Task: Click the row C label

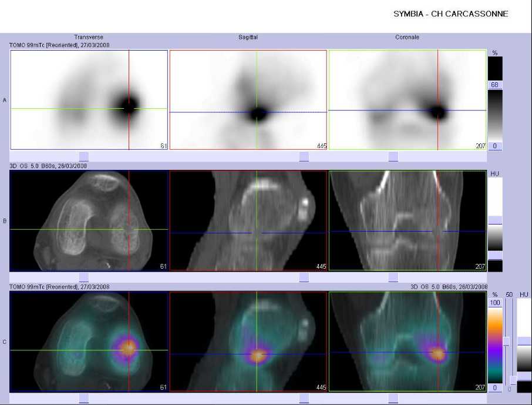Action: pyautogui.click(x=5, y=342)
